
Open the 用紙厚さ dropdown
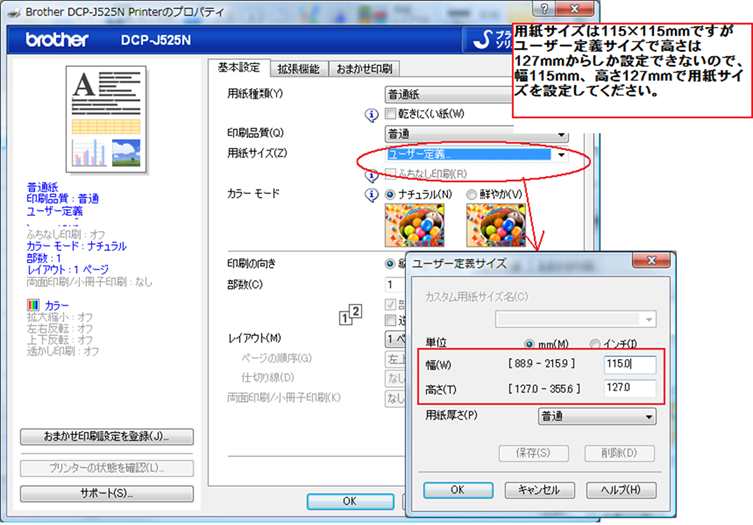(597, 416)
